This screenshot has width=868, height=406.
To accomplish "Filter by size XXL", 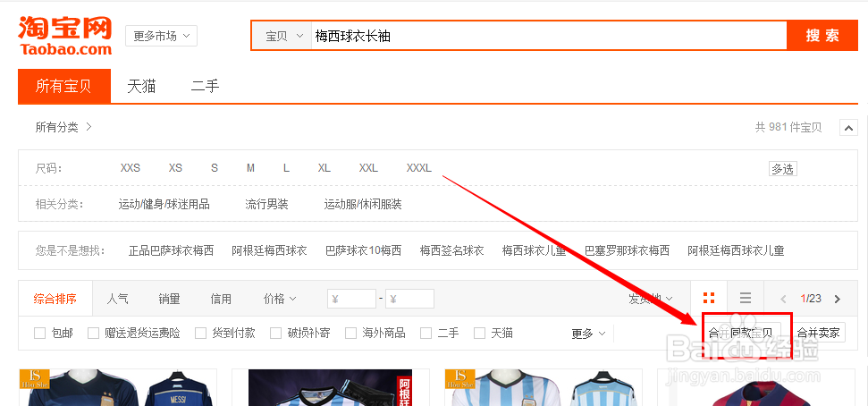I will pyautogui.click(x=368, y=168).
